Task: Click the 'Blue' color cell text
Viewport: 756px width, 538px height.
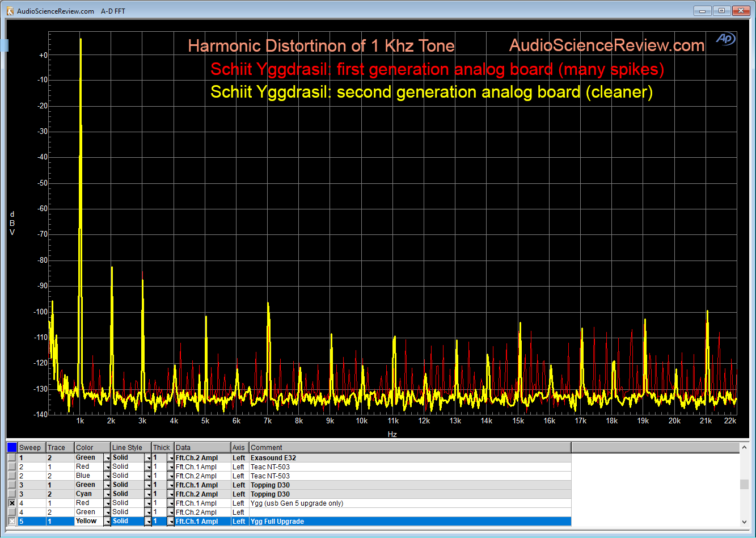Action: 83,476
